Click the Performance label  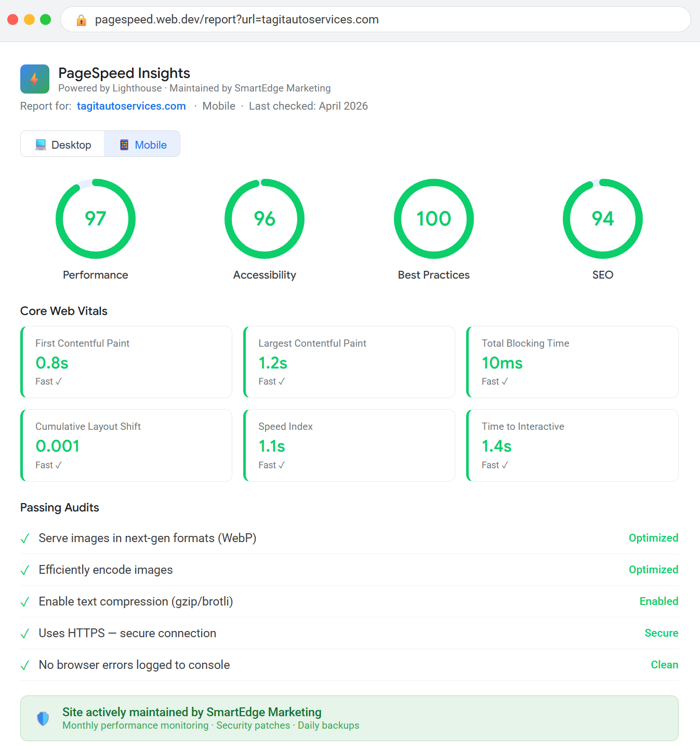pyautogui.click(x=96, y=275)
